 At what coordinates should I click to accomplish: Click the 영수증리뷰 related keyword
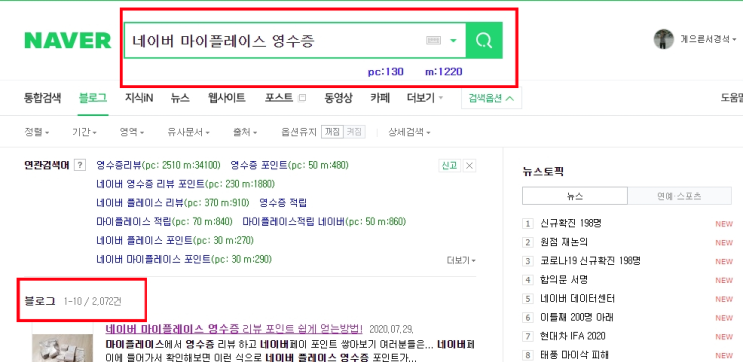click(x=119, y=165)
